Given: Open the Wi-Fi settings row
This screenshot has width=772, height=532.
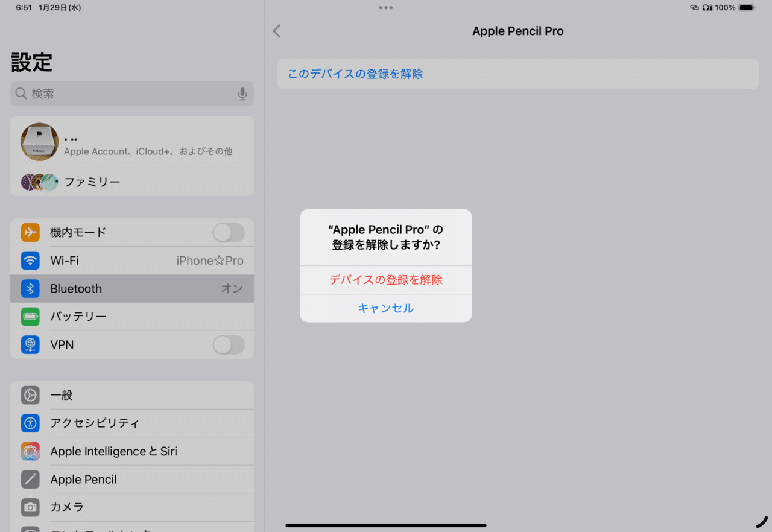Looking at the screenshot, I should pos(132,261).
